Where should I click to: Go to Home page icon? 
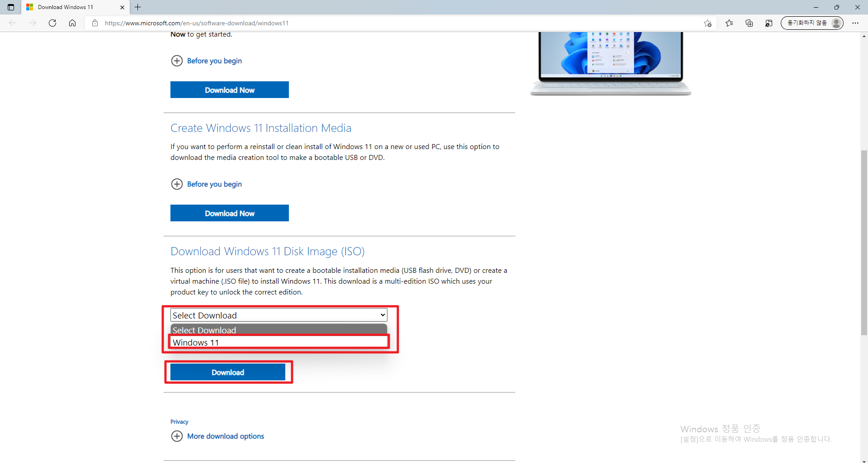[x=72, y=23]
